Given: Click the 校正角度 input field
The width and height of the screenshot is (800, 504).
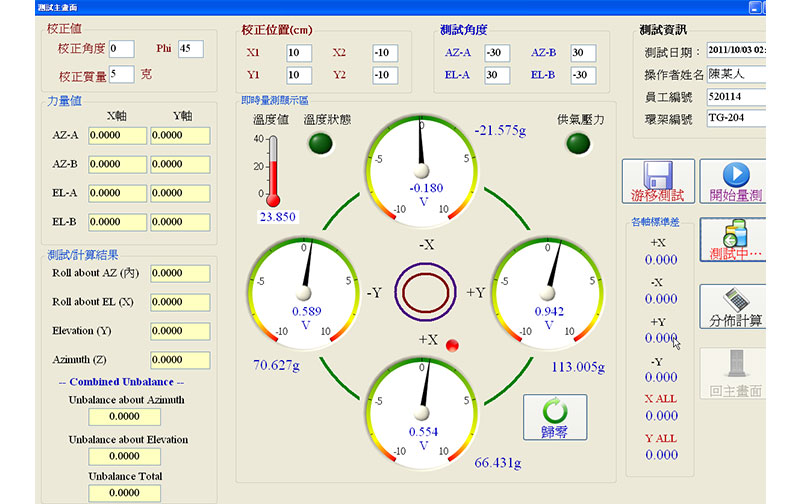Looking at the screenshot, I should [121, 49].
